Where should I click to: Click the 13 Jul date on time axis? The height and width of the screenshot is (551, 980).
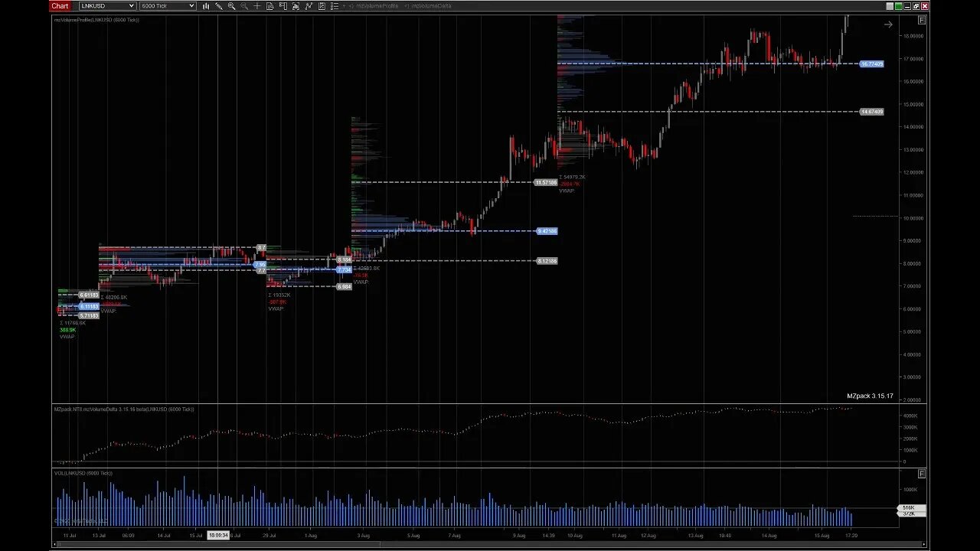click(x=100, y=536)
